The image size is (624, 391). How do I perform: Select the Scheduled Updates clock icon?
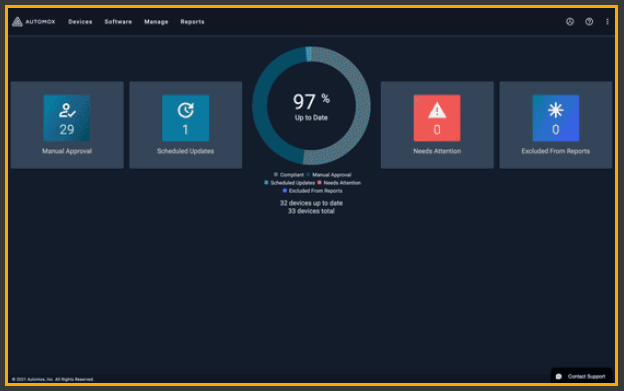pyautogui.click(x=185, y=110)
